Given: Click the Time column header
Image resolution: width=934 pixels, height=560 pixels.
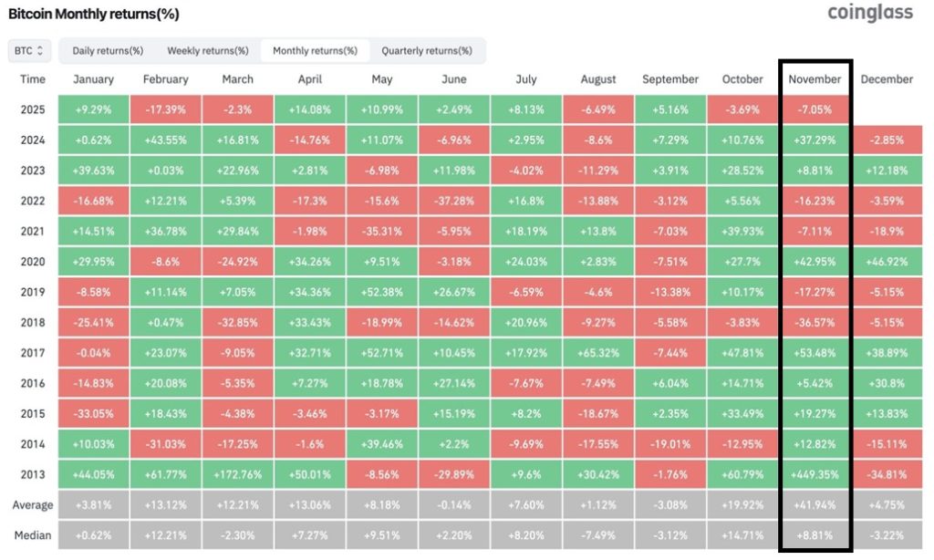Looking at the screenshot, I should pos(32,79).
